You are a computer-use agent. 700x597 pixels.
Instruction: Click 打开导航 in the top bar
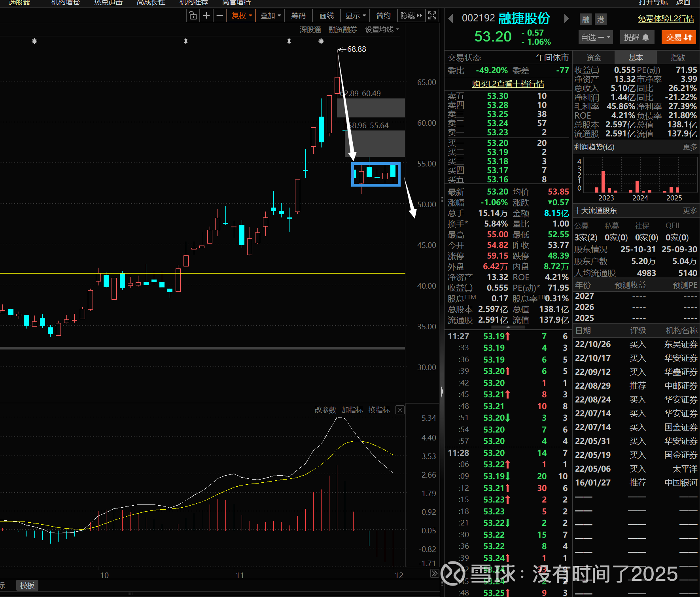pos(653,3)
